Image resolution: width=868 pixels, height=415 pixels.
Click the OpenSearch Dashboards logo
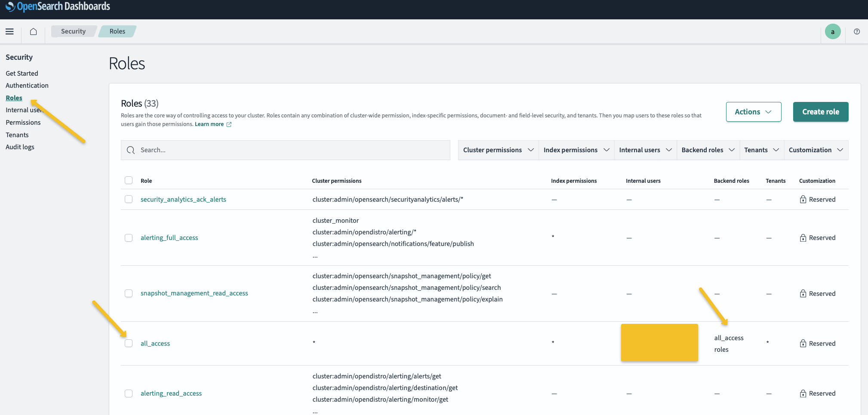click(58, 6)
